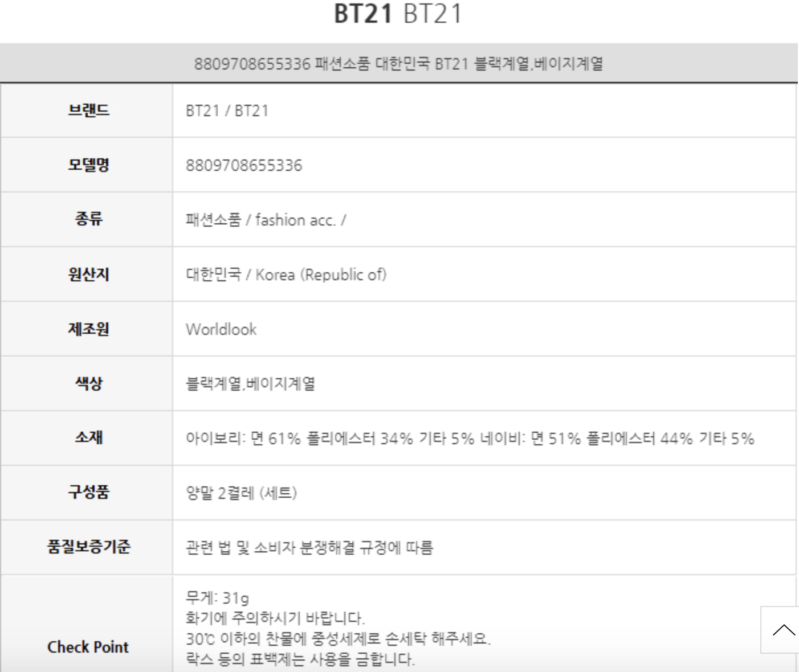Select the 품질보증기준 row label

[x=88, y=547]
